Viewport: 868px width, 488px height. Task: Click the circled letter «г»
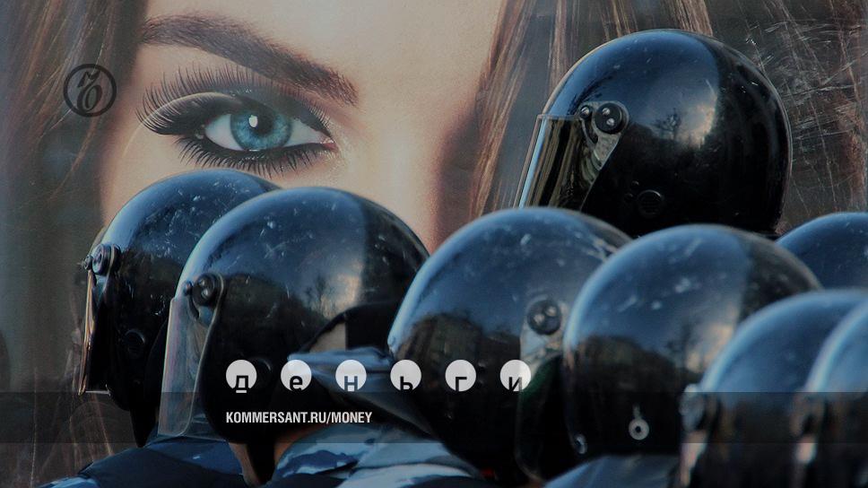pos(460,376)
